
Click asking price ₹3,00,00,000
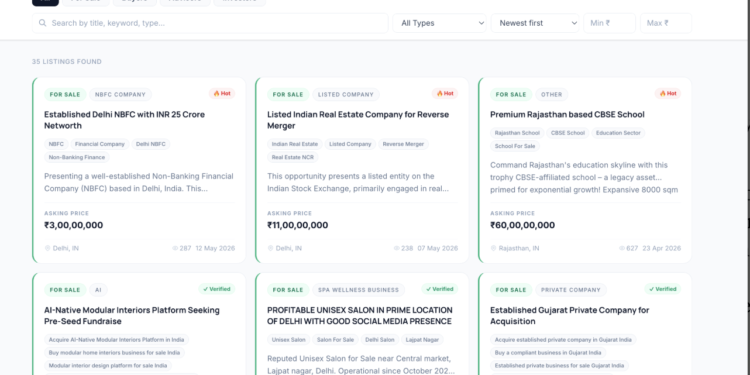click(x=74, y=225)
